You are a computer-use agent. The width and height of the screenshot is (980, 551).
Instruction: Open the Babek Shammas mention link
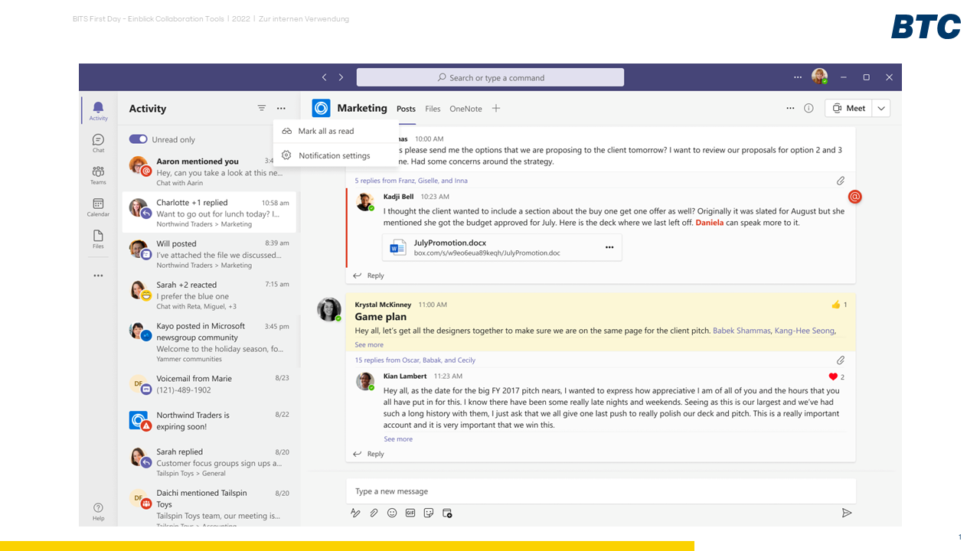(741, 331)
